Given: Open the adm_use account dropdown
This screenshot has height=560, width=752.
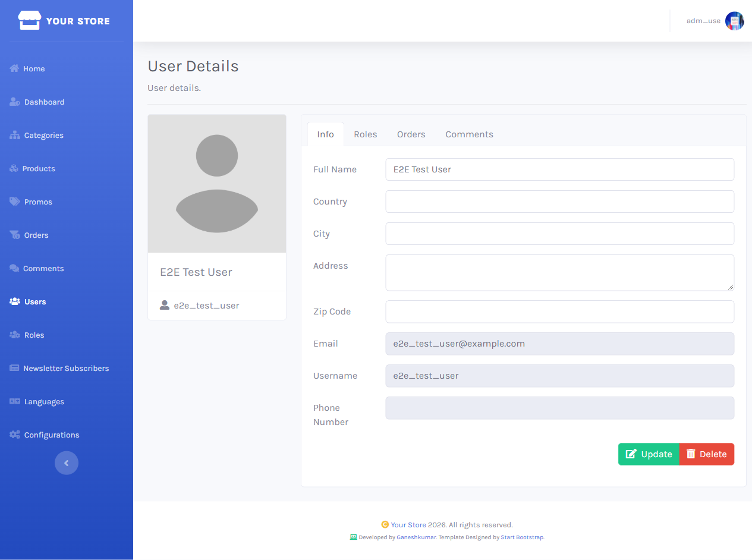Looking at the screenshot, I should click(715, 21).
